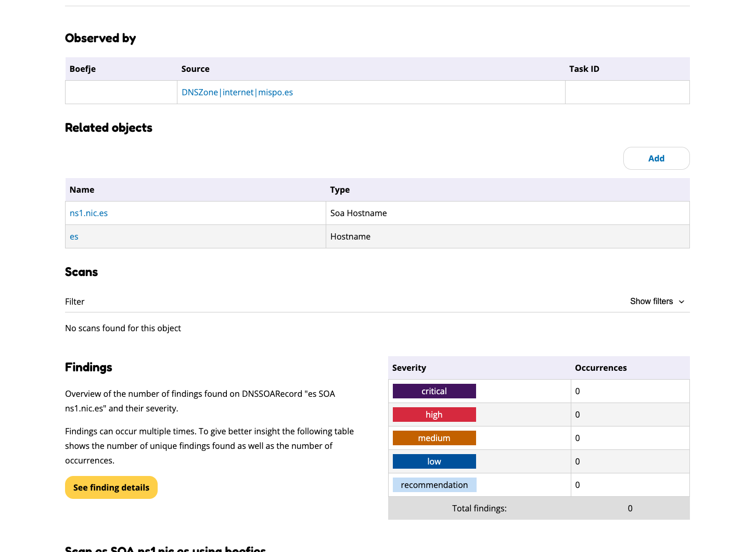Click the Findings heading
This screenshot has height=552, width=756.
pos(88,367)
